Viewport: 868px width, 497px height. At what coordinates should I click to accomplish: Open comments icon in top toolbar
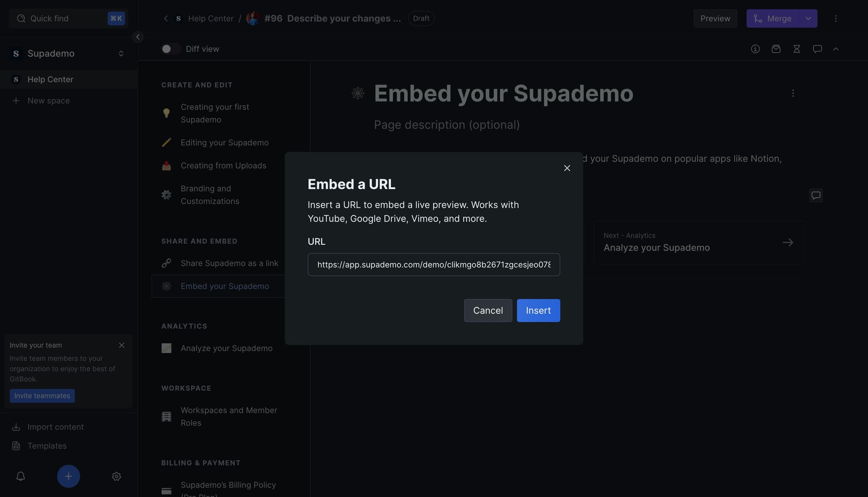[x=817, y=49]
